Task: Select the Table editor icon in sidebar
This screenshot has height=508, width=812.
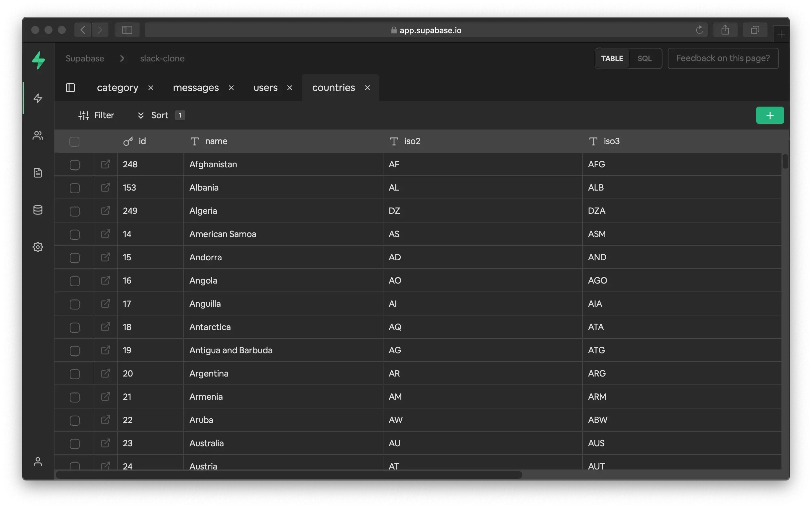Action: (x=38, y=98)
